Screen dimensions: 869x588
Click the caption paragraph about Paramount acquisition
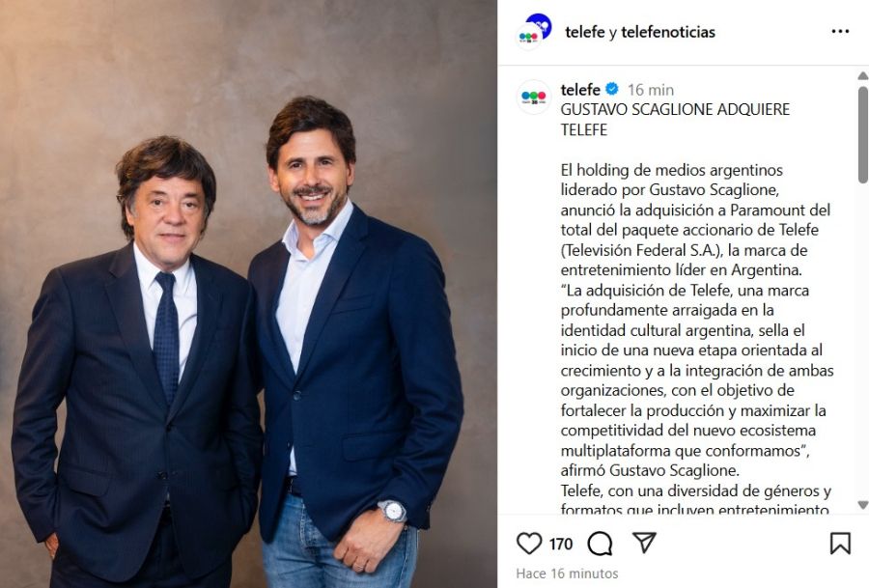tap(695, 219)
